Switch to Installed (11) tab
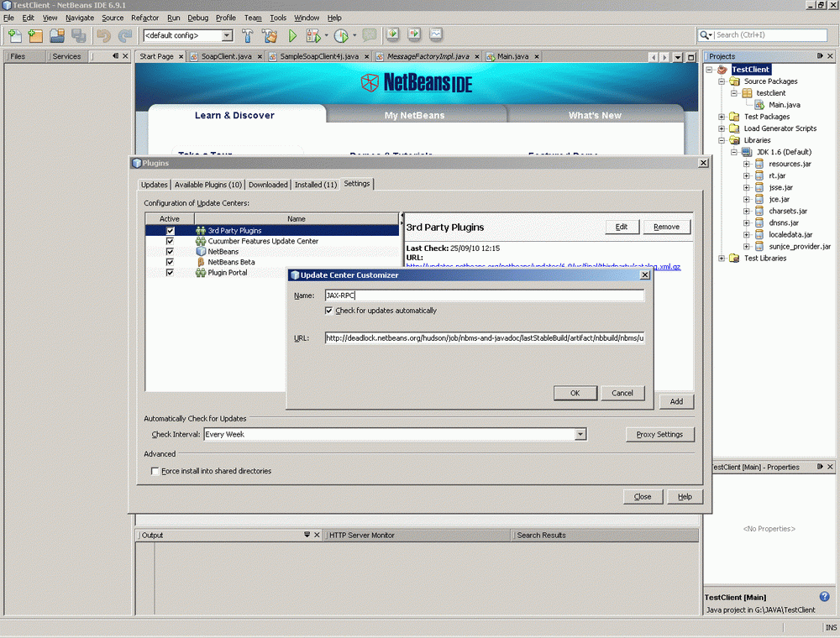 click(316, 185)
